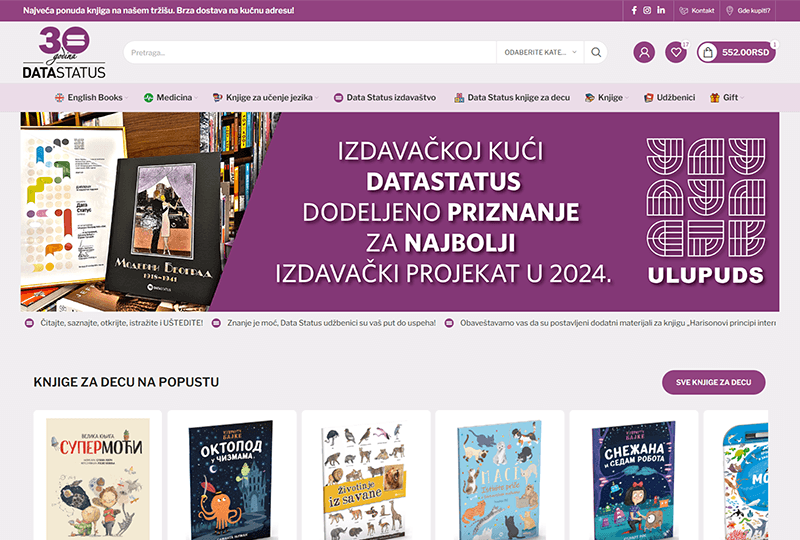Screen dimensions: 800x540
Task: Click the ULUPUDS award banner
Action: click(x=399, y=212)
